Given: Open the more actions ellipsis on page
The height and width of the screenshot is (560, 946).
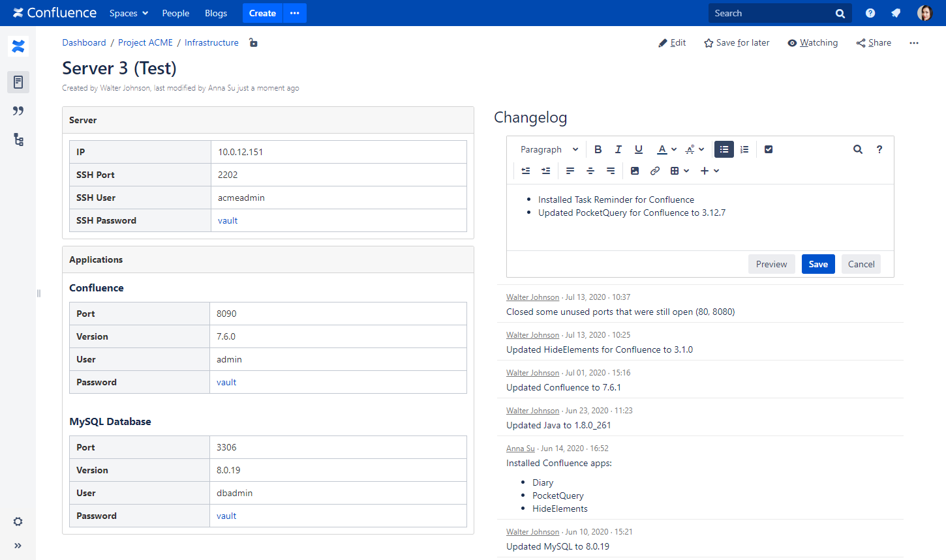Looking at the screenshot, I should (x=914, y=43).
